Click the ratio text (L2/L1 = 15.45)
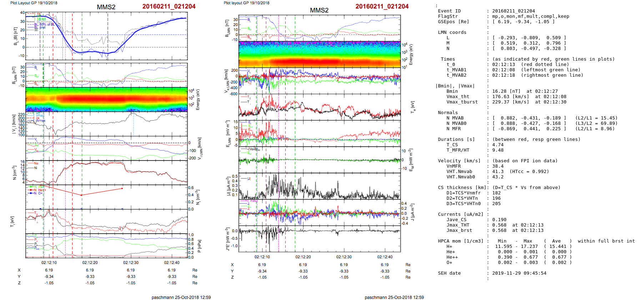The width and height of the screenshot is (644, 300). point(597,118)
